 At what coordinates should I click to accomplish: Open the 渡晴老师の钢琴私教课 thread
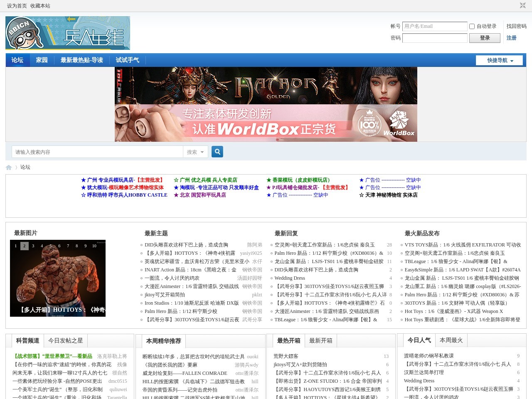pyautogui.click(x=429, y=356)
